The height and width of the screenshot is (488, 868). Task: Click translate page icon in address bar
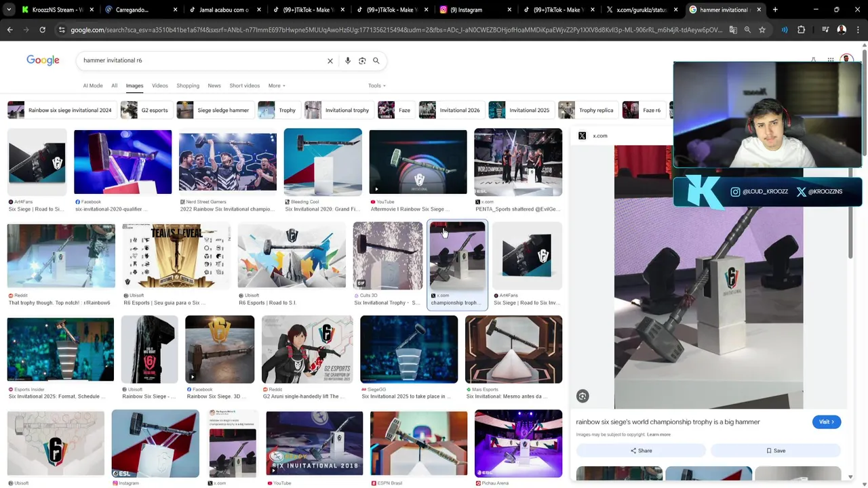click(x=733, y=30)
